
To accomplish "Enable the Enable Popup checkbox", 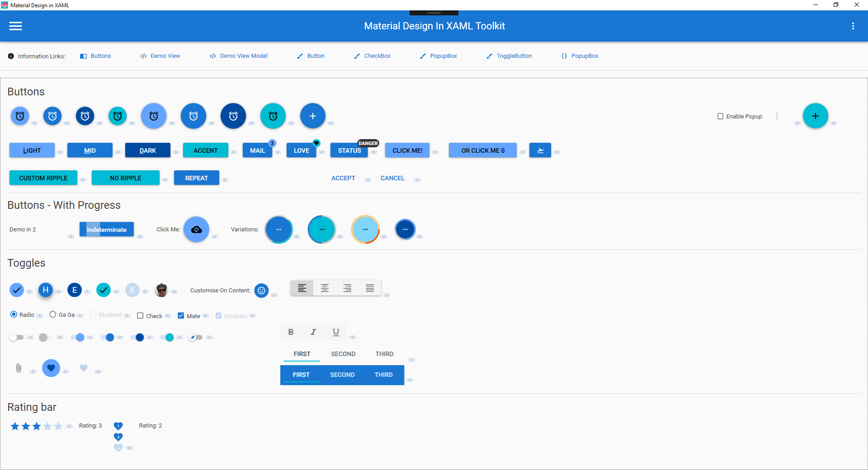I will (x=721, y=116).
